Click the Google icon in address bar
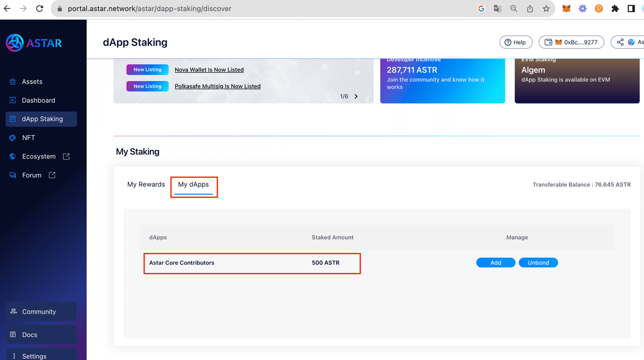Screen dimensions: 644x360 [481, 9]
